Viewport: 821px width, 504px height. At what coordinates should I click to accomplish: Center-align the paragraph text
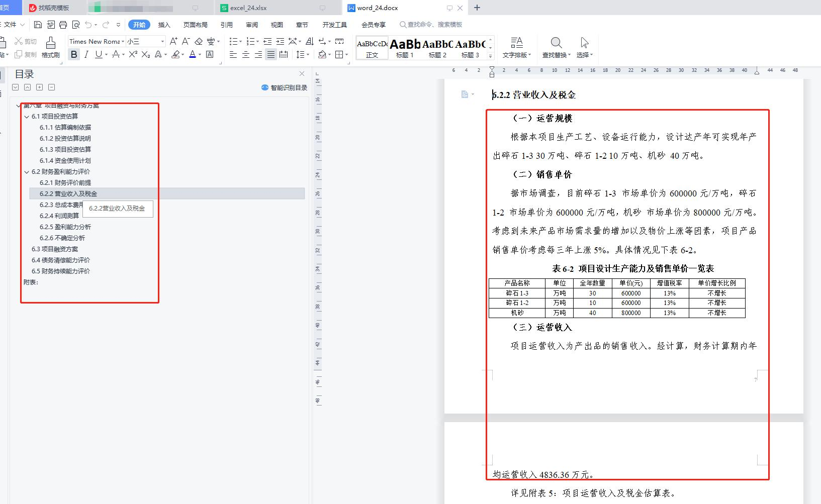pyautogui.click(x=246, y=54)
